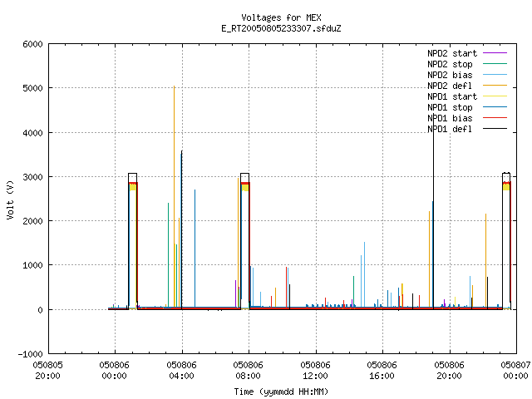Screen dimensions: 532x399
Task: Click the '050806 08:00' x-axis label
Action: point(249,371)
